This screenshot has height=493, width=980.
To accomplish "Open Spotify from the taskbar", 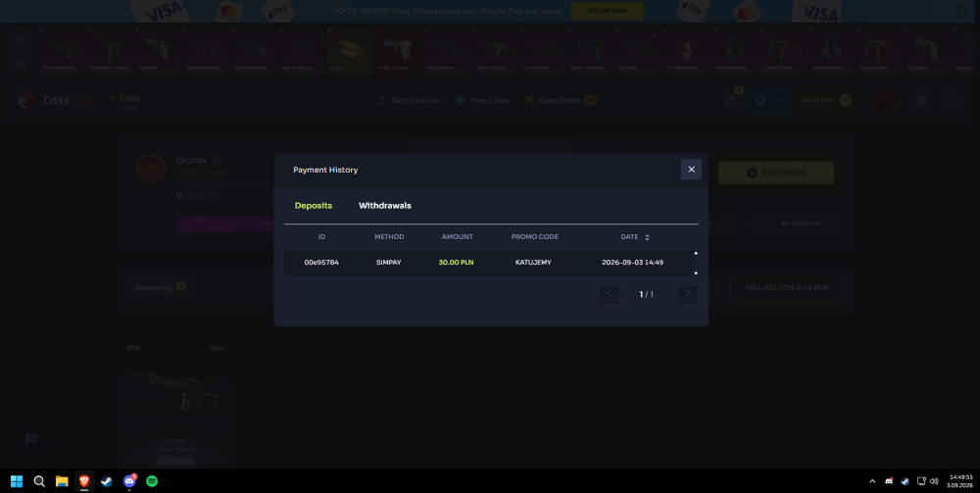I will coord(152,481).
